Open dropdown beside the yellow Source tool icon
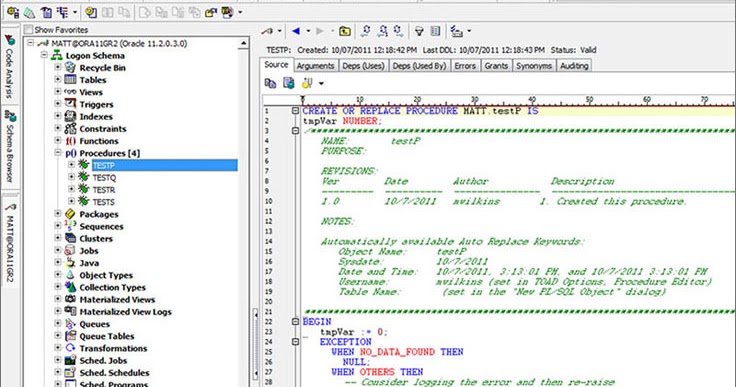The height and width of the screenshot is (387, 736). [321, 84]
